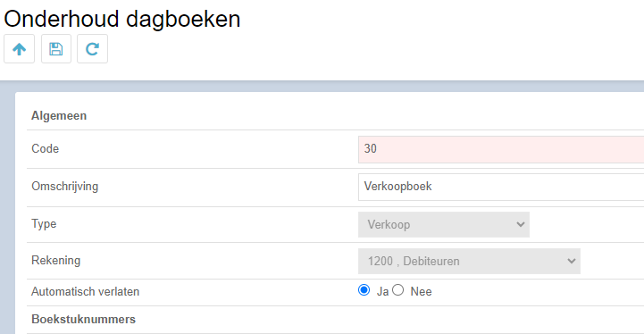Screen dimensions: 644x334
Task: Expand the Rekening dropdown showing 1200, Debiteuren
Action: pos(469,261)
